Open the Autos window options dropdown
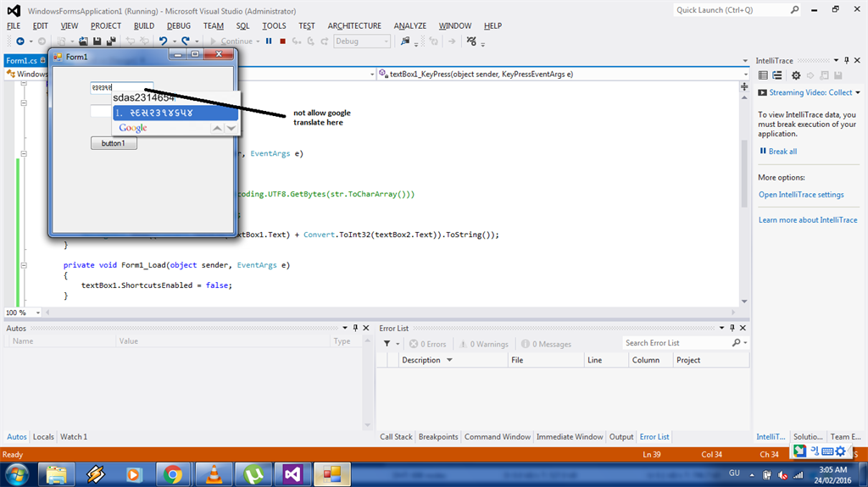 click(345, 328)
